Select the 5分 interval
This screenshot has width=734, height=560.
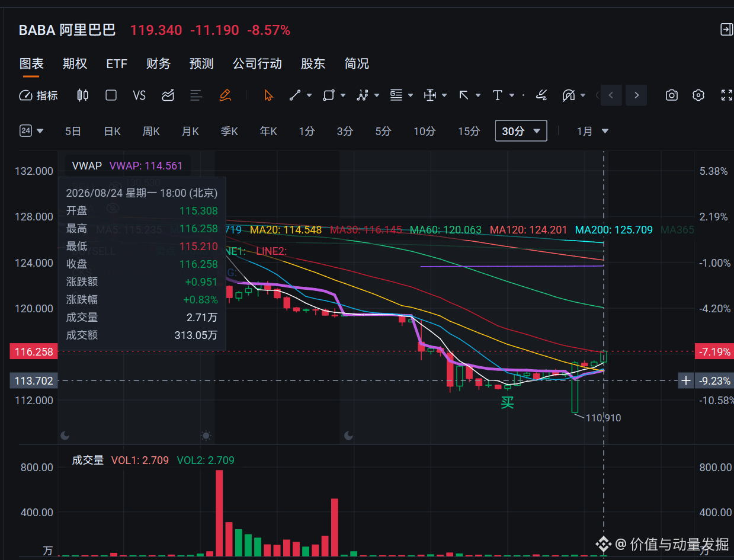pyautogui.click(x=383, y=132)
